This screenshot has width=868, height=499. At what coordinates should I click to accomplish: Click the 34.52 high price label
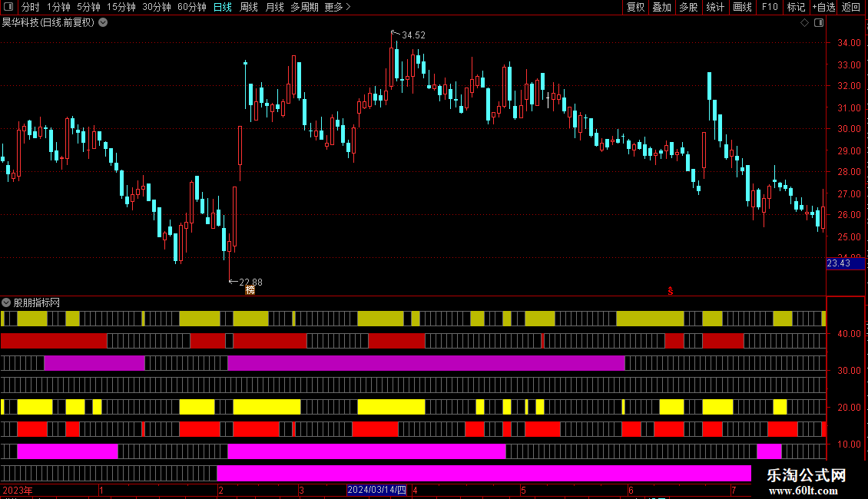tap(413, 35)
